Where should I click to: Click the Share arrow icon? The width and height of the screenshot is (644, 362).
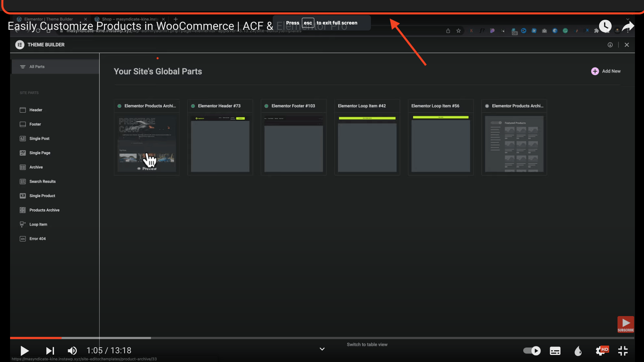(x=628, y=26)
